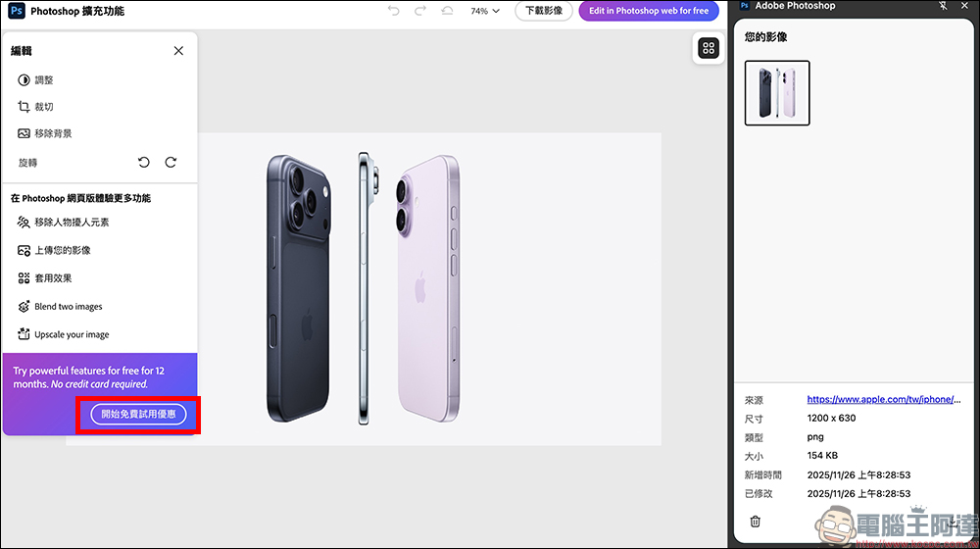Click the grid icon beside 套用效果
The width and height of the screenshot is (980, 549).
pos(24,278)
